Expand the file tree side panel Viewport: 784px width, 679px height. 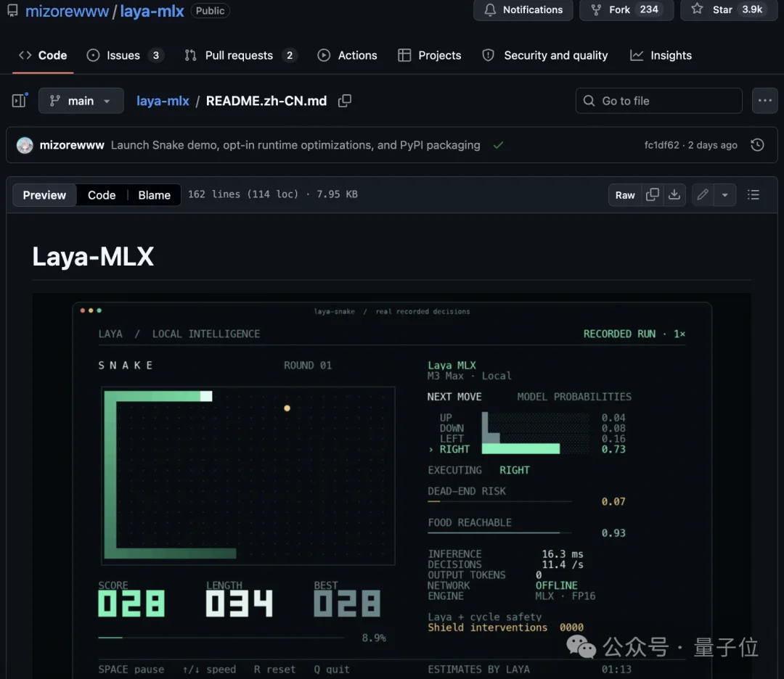point(20,100)
